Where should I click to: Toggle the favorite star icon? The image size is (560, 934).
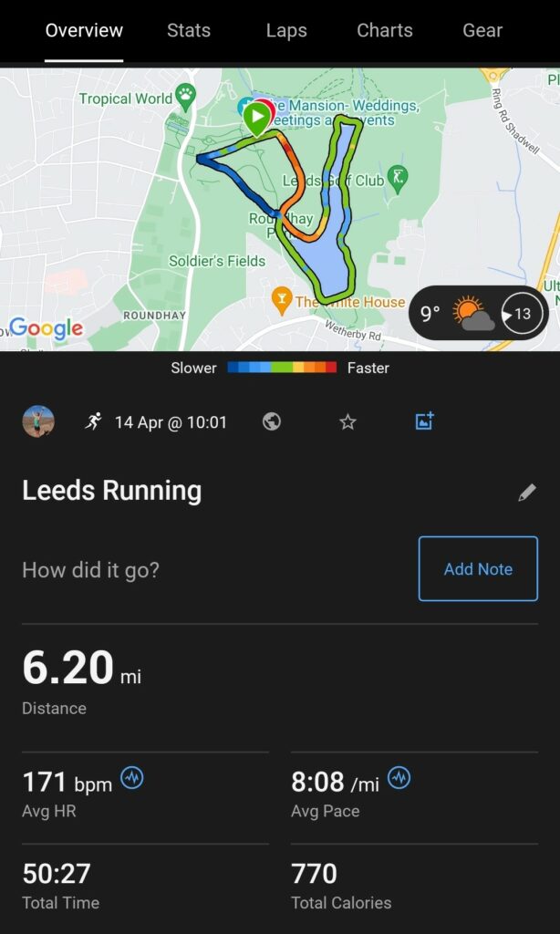pyautogui.click(x=347, y=421)
